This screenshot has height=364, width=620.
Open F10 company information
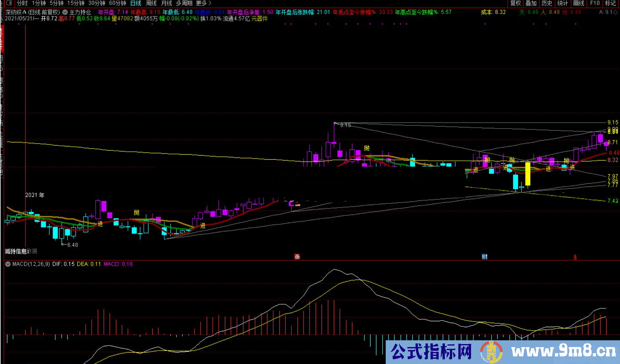point(595,3)
